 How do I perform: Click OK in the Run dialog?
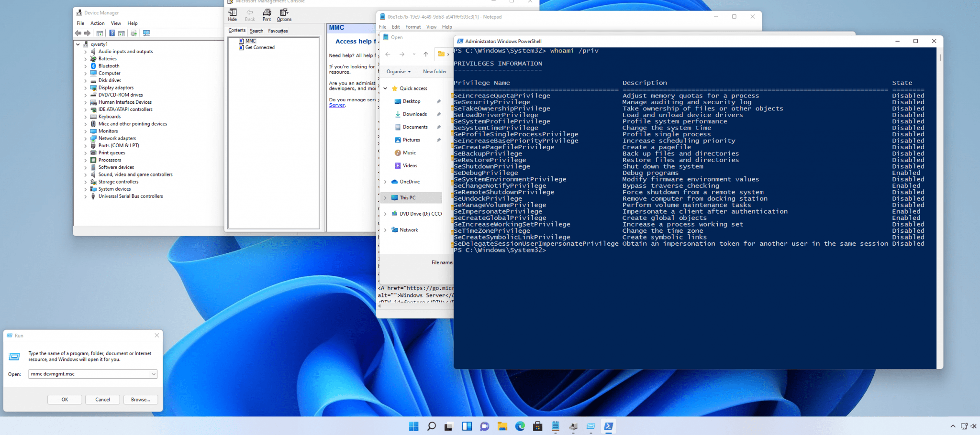click(65, 400)
